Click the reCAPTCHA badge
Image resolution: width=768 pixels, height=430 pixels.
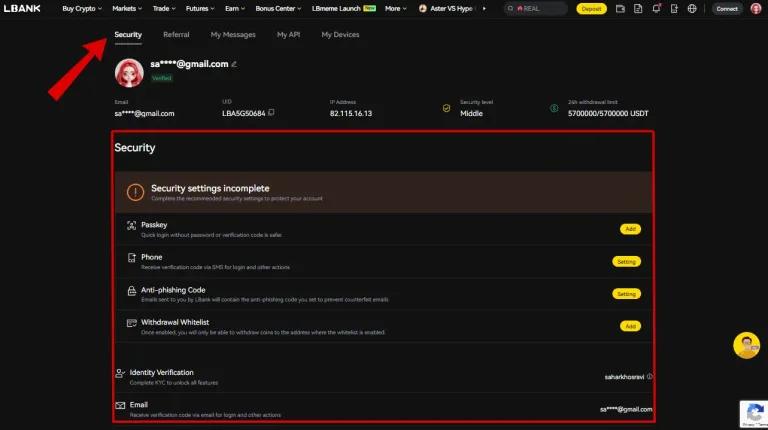pyautogui.click(x=754, y=414)
